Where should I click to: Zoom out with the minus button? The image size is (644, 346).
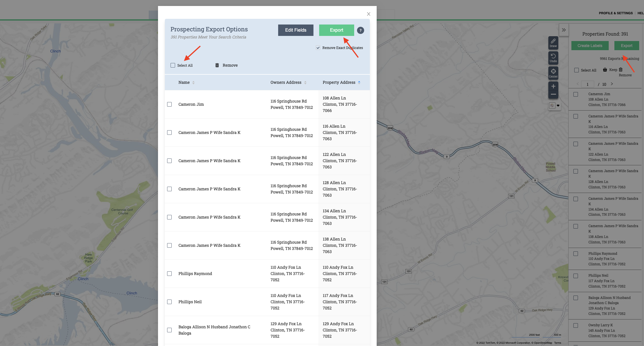point(553,94)
